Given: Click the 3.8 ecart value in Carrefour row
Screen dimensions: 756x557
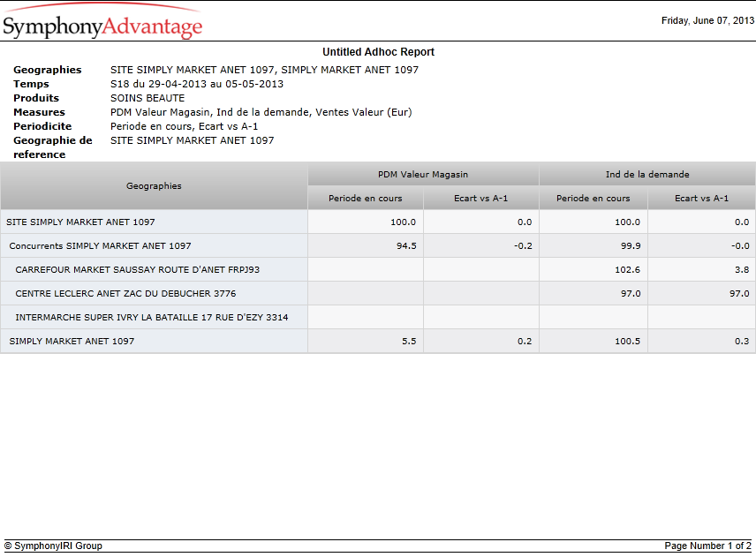Looking at the screenshot, I should 742,269.
